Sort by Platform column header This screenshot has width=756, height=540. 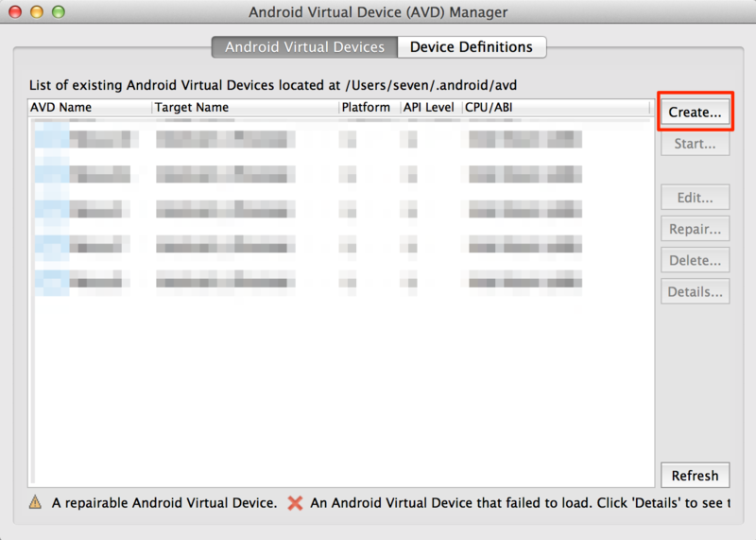369,107
